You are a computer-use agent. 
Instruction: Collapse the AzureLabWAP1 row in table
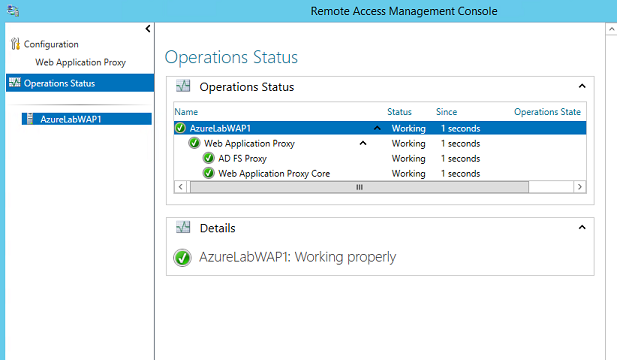377,128
